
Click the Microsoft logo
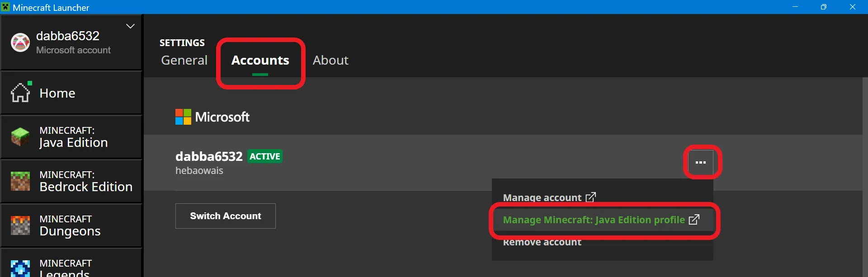pyautogui.click(x=212, y=117)
